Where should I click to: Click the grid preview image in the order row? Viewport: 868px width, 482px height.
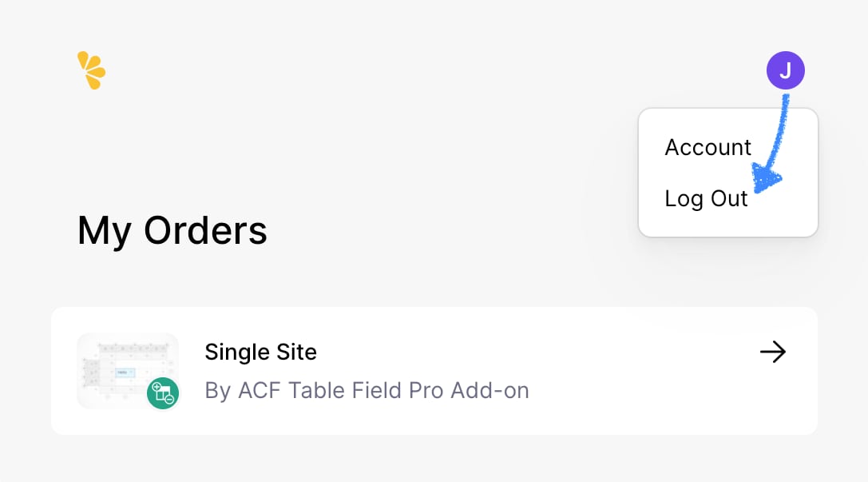coord(128,371)
